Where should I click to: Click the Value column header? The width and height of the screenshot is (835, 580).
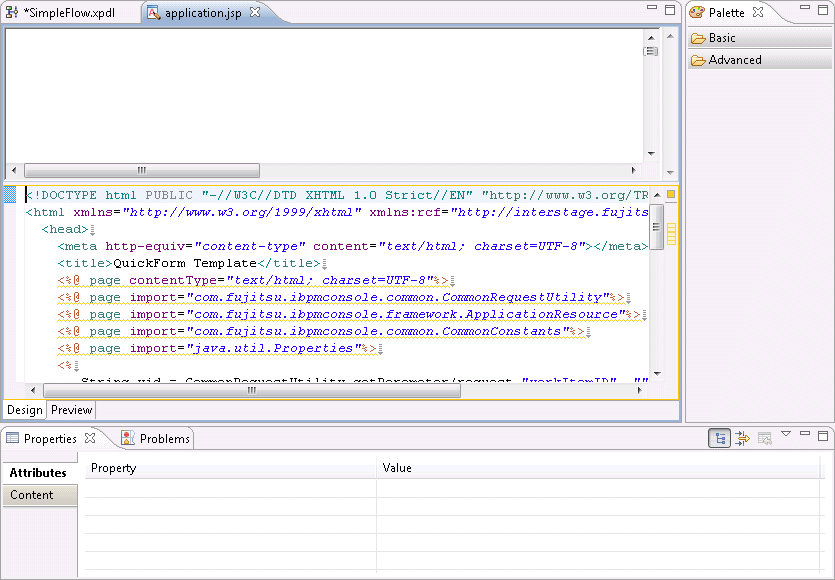point(598,468)
